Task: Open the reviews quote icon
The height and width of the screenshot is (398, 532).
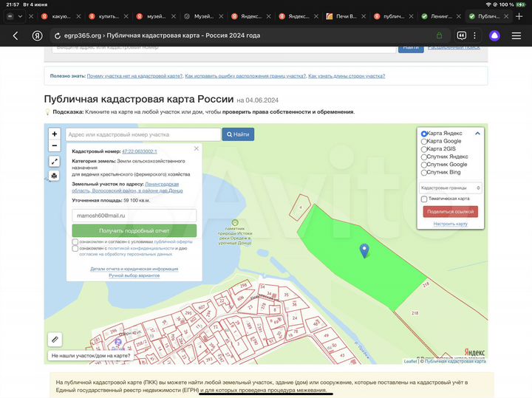Action: (461, 35)
